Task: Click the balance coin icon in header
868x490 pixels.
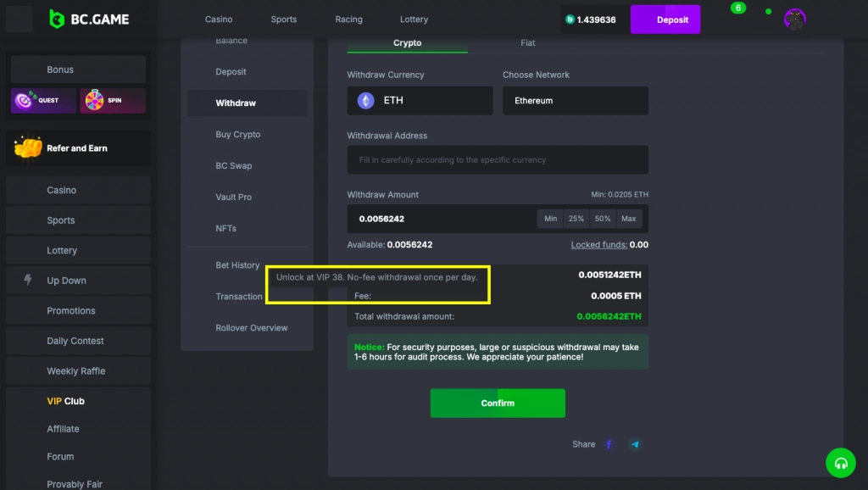Action: (570, 19)
